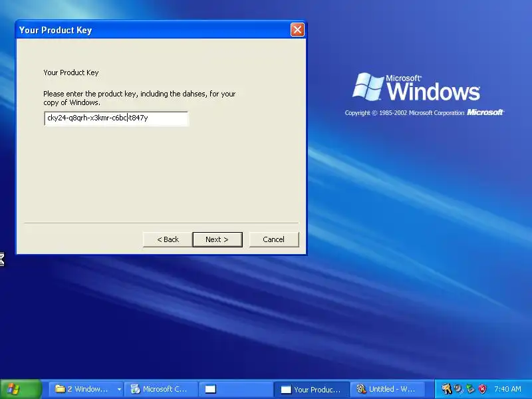
Task: Click the speaker volume tray icon
Action: 458,389
